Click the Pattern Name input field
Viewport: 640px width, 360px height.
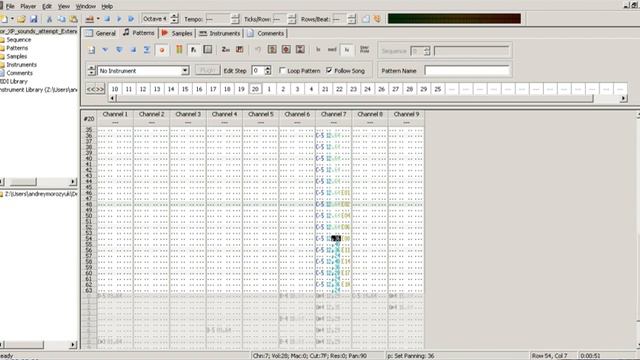(467, 71)
